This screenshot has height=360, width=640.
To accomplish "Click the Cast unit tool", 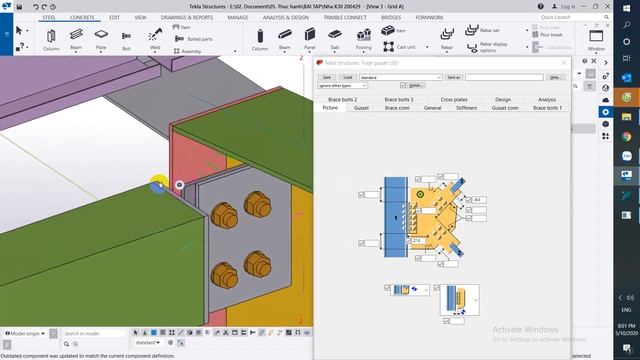I will pos(399,47).
